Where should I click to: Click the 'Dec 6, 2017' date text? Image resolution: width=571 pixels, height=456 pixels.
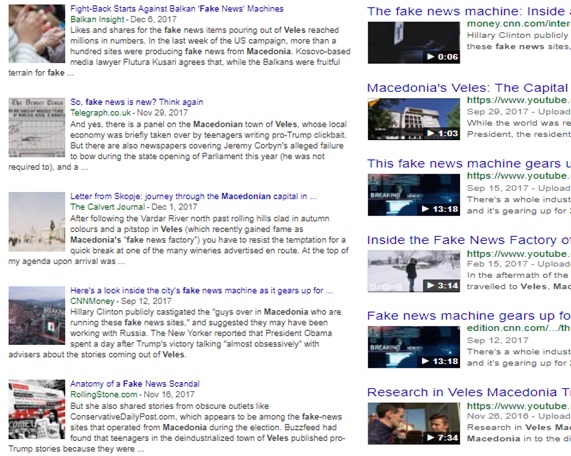pyautogui.click(x=153, y=19)
